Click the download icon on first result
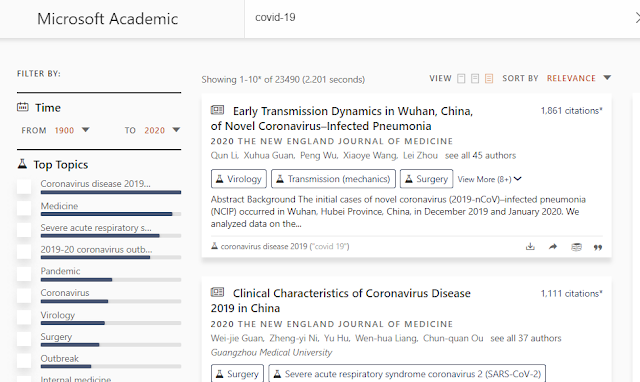 530,247
